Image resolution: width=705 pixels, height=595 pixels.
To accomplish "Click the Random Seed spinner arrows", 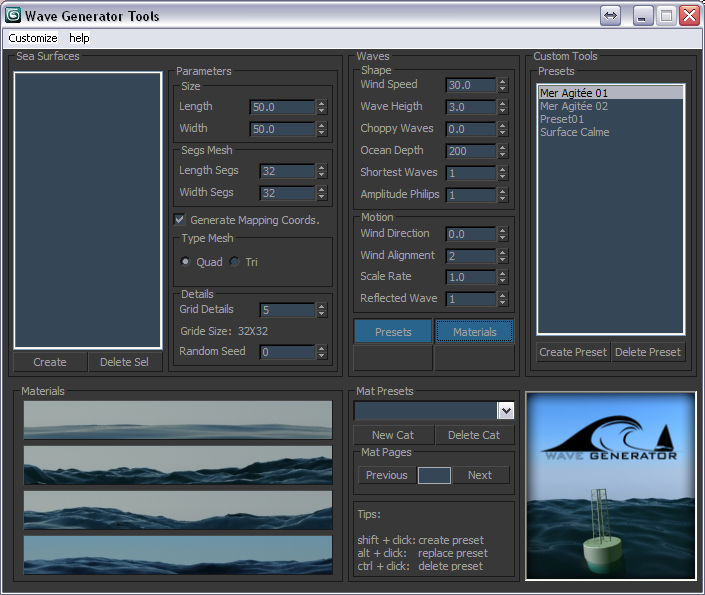I will pos(321,352).
